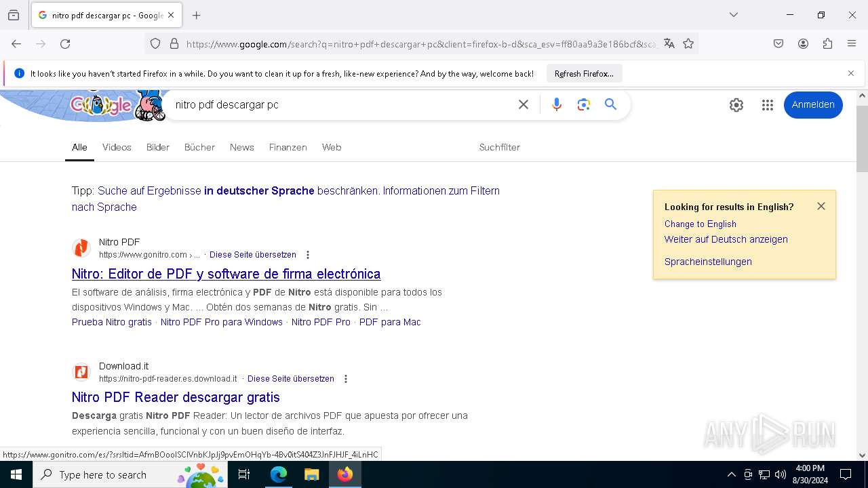The height and width of the screenshot is (488, 868).
Task: Click Refresh Firefox button
Action: tap(584, 74)
